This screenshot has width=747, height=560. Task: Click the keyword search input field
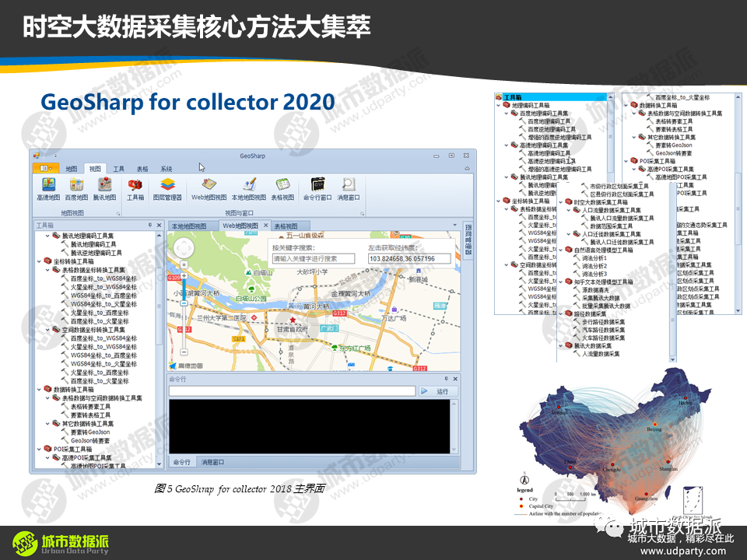pos(314,258)
